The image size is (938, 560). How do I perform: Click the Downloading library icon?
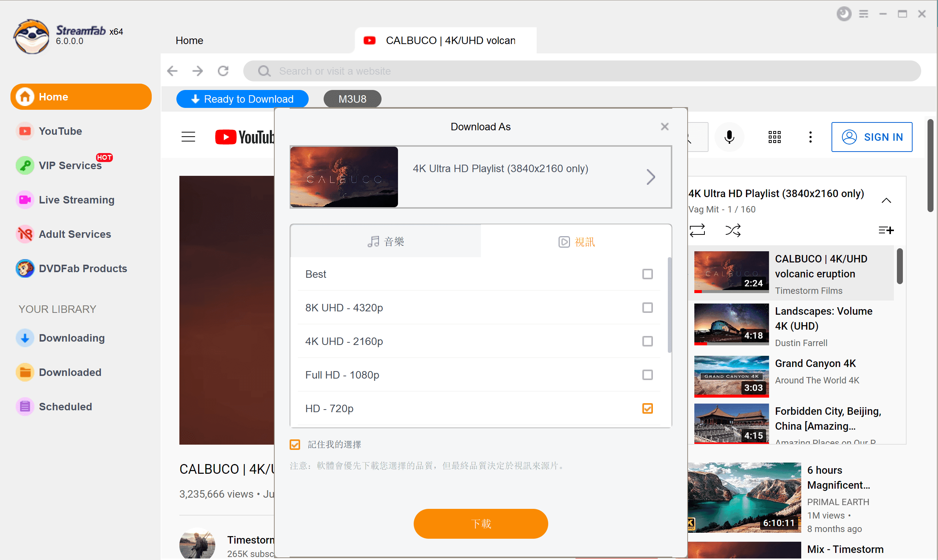pos(25,338)
